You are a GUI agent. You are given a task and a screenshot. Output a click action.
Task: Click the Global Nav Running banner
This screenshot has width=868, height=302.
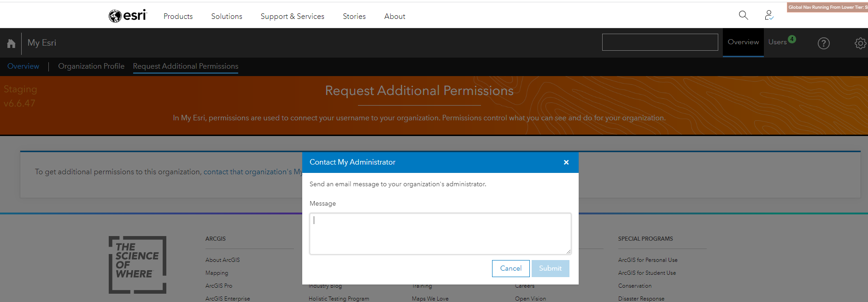pos(827,7)
